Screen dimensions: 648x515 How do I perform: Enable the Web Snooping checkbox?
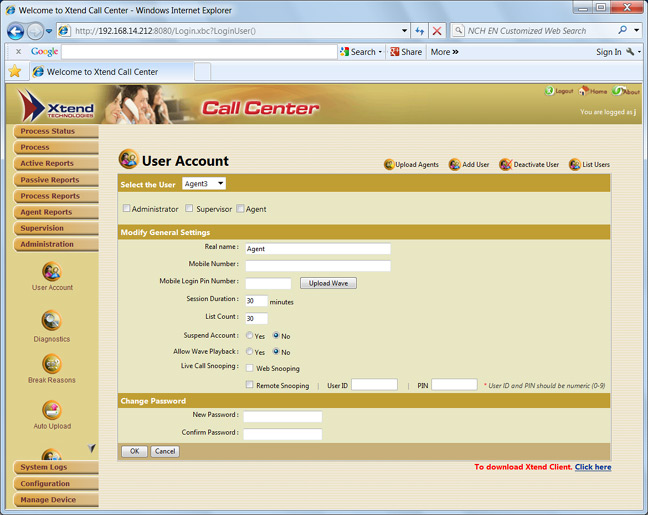tap(250, 367)
